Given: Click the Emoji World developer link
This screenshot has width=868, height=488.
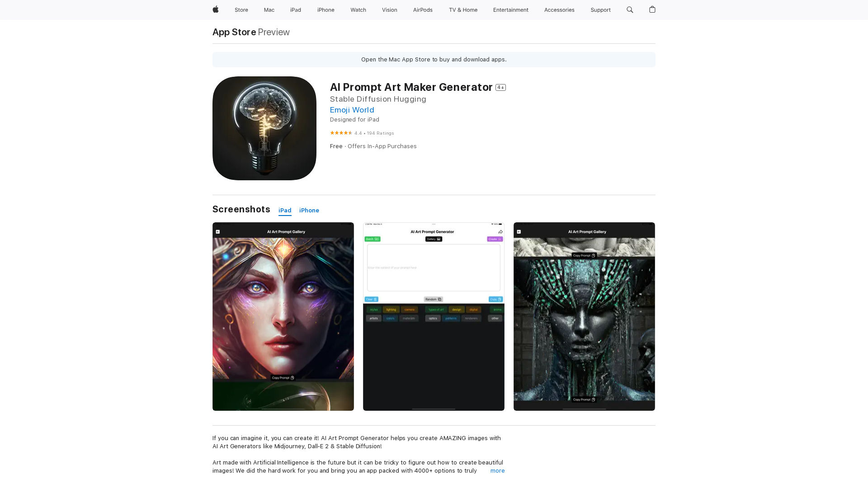Looking at the screenshot, I should click(352, 110).
